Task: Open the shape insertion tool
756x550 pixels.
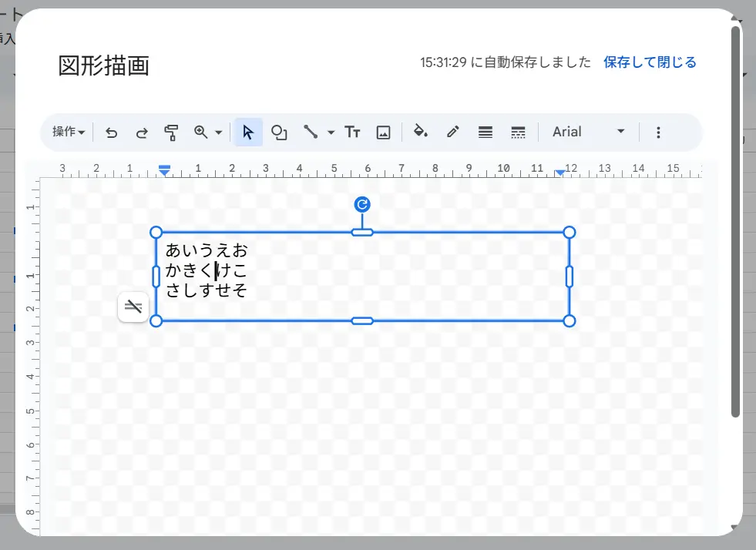Action: pyautogui.click(x=279, y=132)
